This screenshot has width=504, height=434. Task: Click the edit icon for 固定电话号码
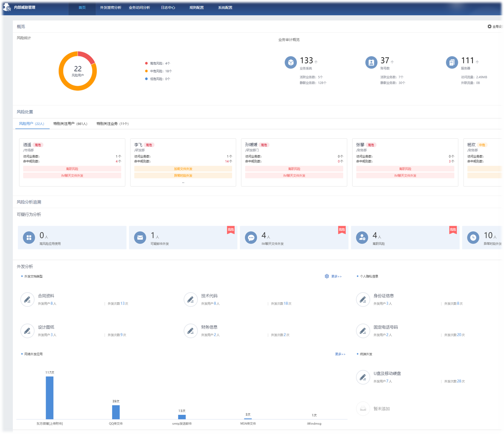coord(363,331)
